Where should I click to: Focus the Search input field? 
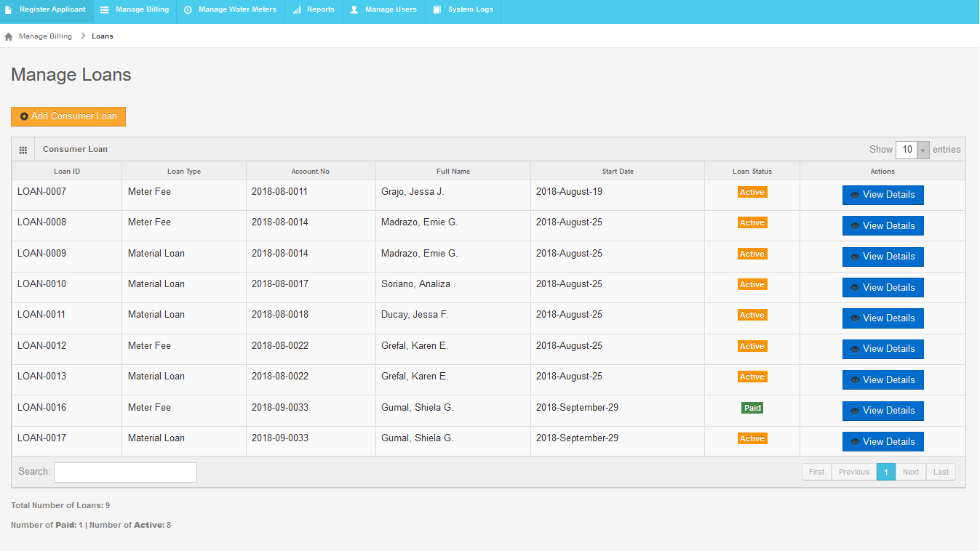125,472
